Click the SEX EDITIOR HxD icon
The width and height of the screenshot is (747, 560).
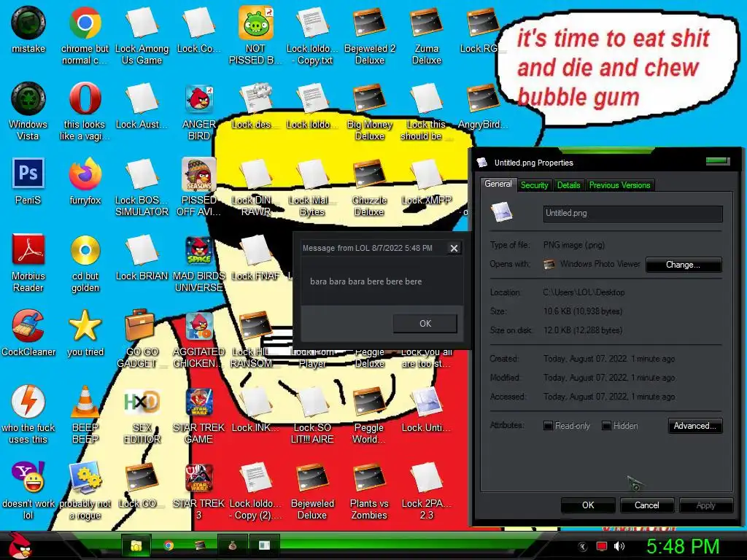tap(142, 402)
